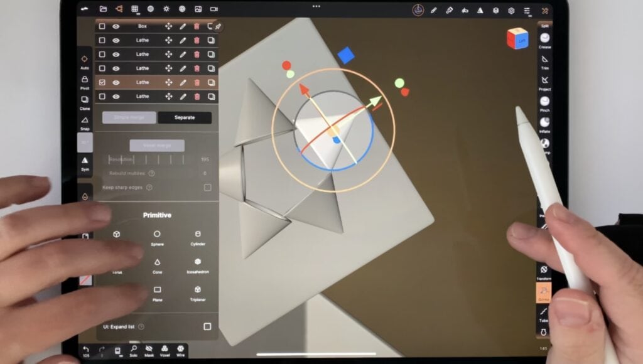This screenshot has height=364, width=643.
Task: Tick the Box object selection checkbox
Action: point(102,26)
